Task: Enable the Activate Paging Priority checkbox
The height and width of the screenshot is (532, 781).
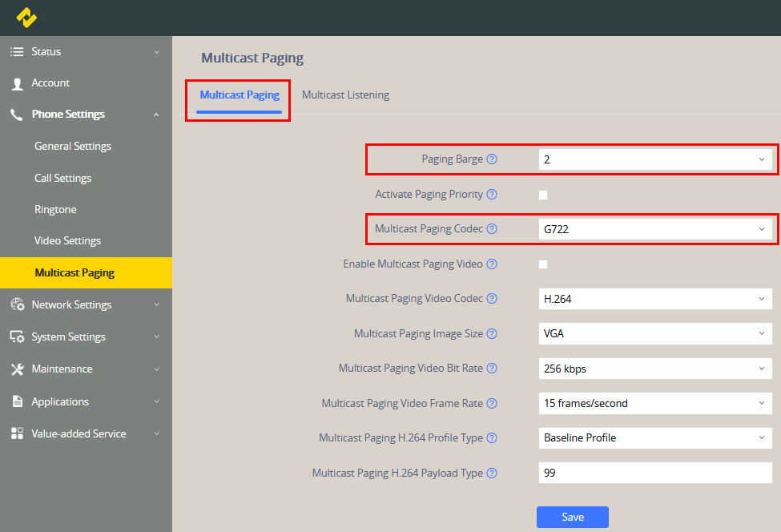Action: (x=543, y=195)
